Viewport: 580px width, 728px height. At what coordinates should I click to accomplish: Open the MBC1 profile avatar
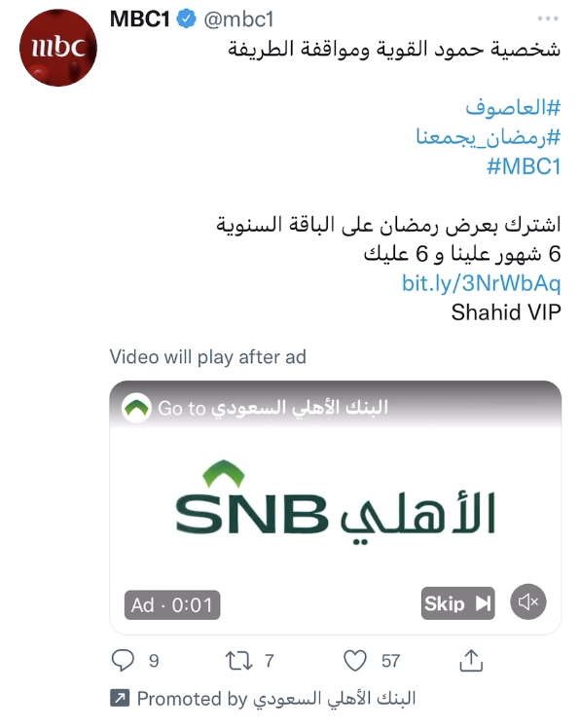(58, 48)
